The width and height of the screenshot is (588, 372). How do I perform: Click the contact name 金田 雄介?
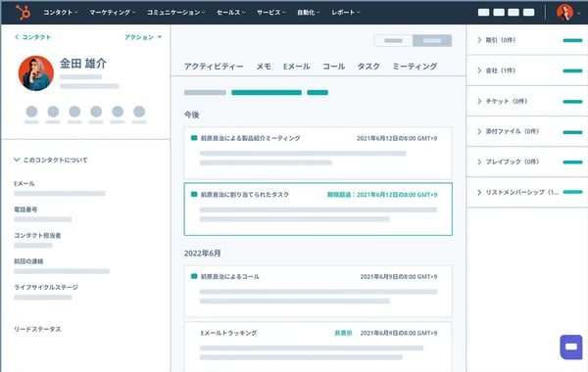click(83, 64)
